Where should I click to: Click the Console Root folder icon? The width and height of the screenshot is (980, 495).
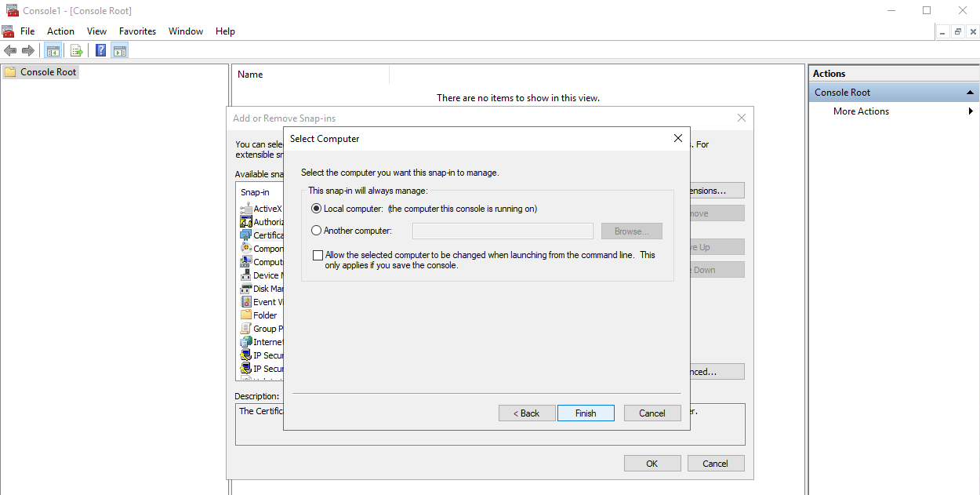coord(10,72)
